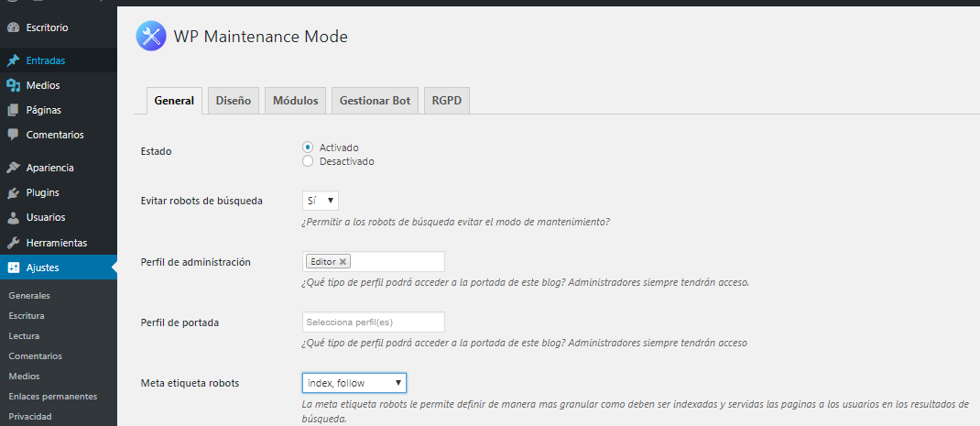Go to Comentarios settings submenu link

(x=35, y=356)
